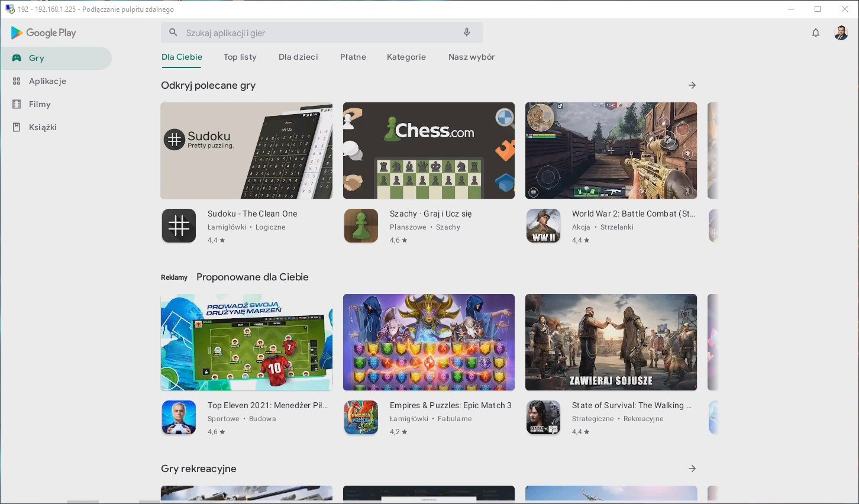Open the Top Eleven football banner
The height and width of the screenshot is (504, 859).
coord(247,342)
